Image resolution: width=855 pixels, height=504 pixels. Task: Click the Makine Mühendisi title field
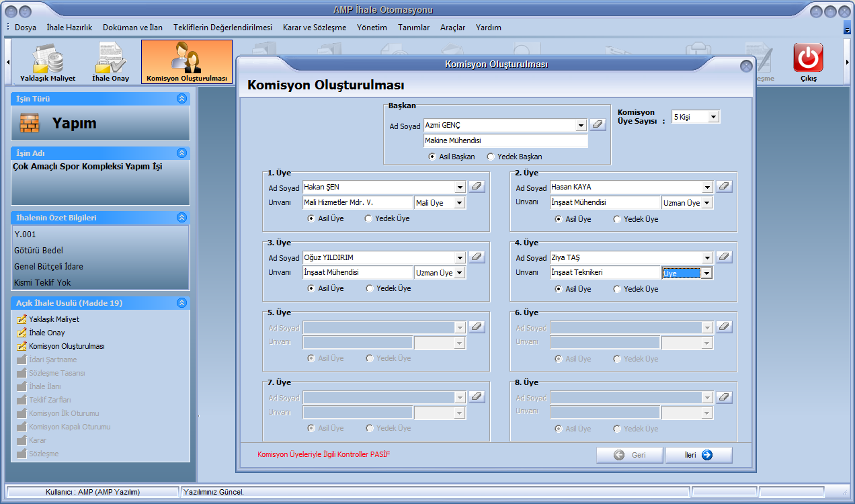point(505,141)
